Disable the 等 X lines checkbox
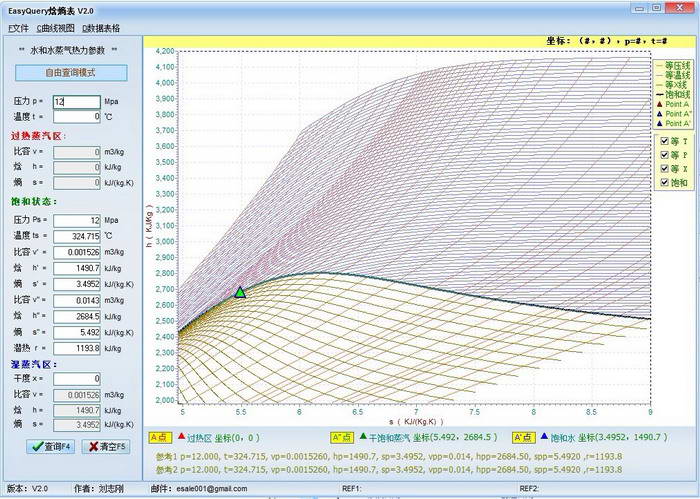This screenshot has height=499, width=700. click(x=662, y=169)
